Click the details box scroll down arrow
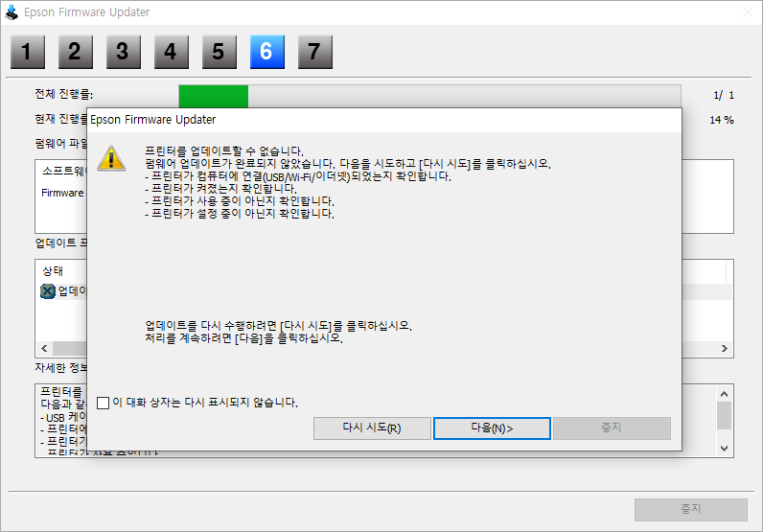This screenshot has height=532, width=763. [x=724, y=449]
